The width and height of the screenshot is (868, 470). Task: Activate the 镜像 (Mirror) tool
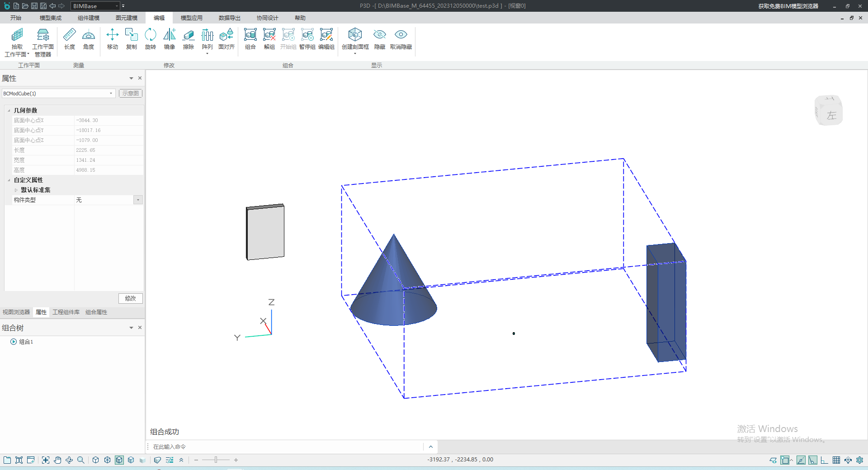pos(169,39)
